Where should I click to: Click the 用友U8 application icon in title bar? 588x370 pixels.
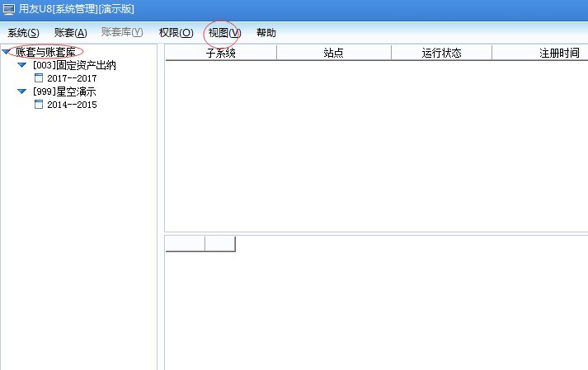[x=8, y=9]
